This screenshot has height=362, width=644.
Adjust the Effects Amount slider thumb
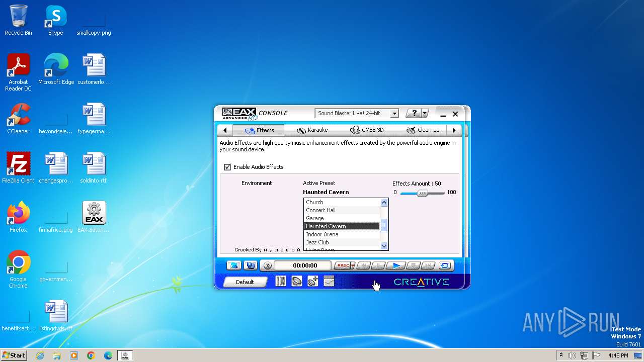(423, 193)
